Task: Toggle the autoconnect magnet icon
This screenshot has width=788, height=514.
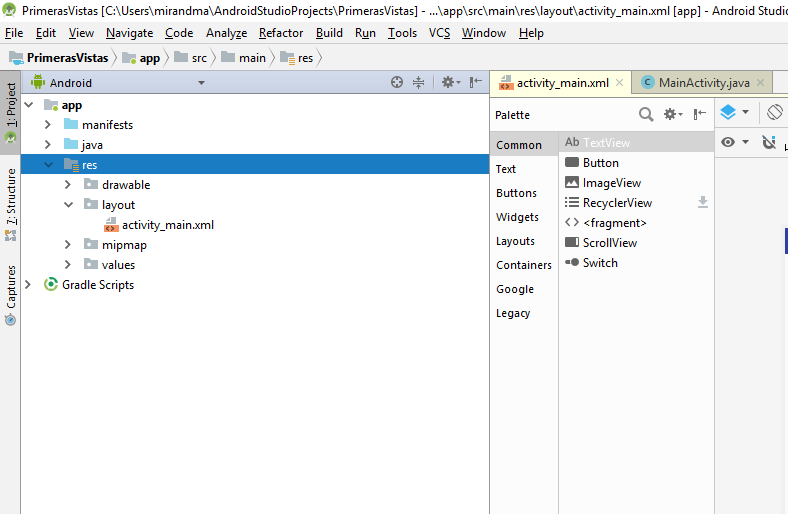Action: pos(768,143)
